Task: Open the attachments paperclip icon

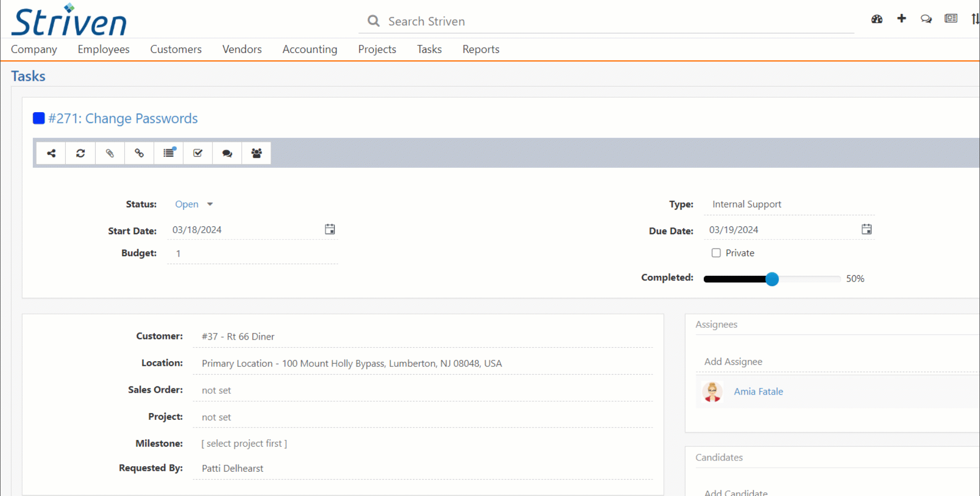Action: tap(110, 153)
